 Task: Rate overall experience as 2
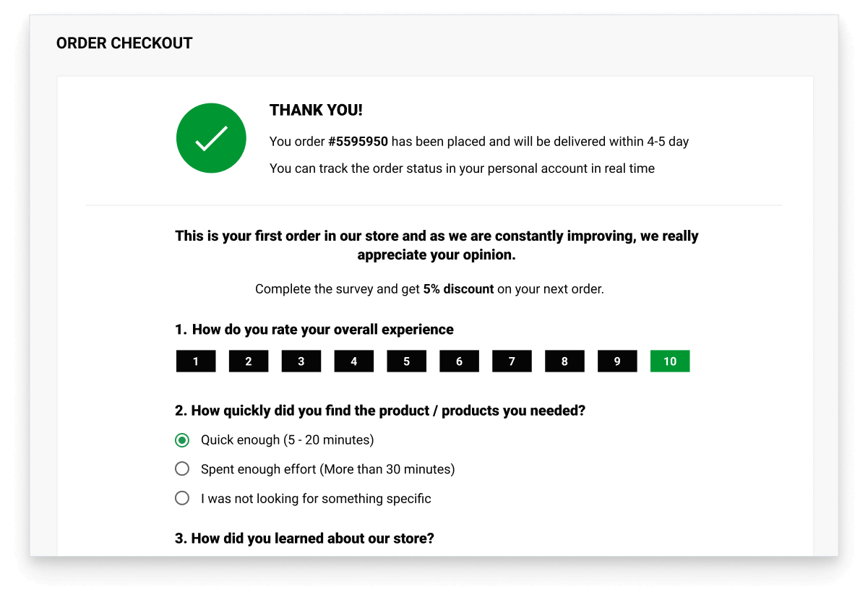click(249, 361)
